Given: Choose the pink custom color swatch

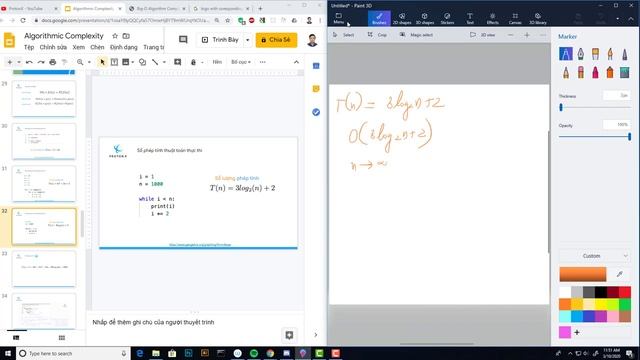Looking at the screenshot, I should [x=565, y=332].
